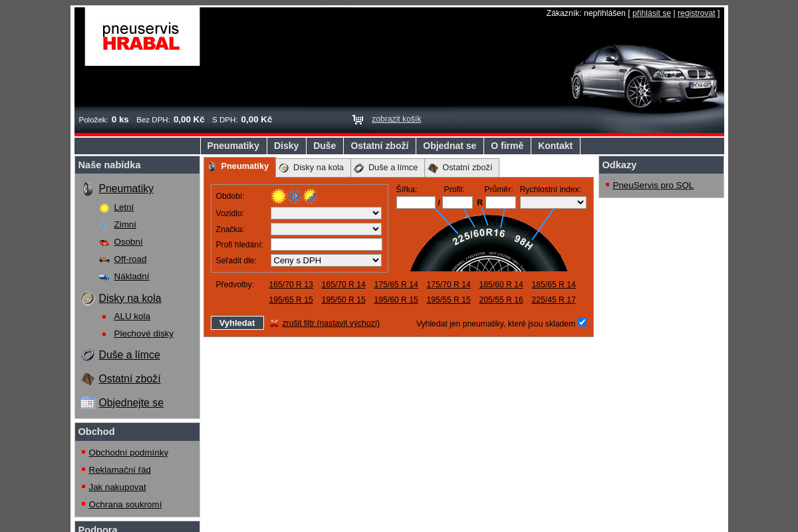Screen dimensions: 798x532
Task: Select the all-season tire icon
Action: 311,196
